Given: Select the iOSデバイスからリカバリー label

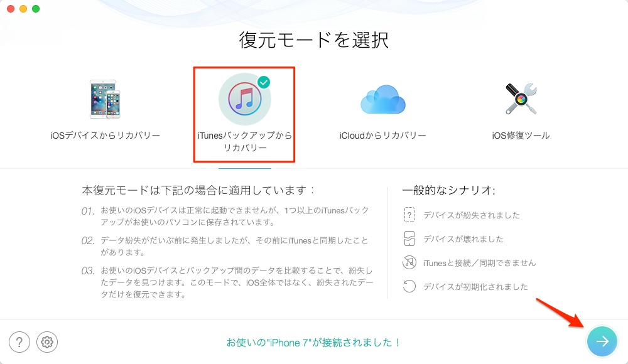Looking at the screenshot, I should [105, 136].
